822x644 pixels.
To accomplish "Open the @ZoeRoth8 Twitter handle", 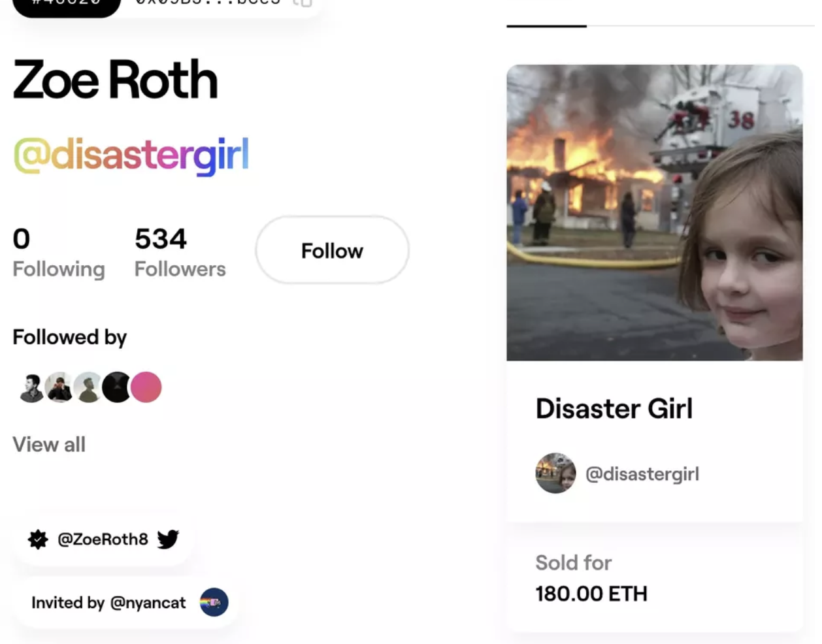I will click(103, 539).
